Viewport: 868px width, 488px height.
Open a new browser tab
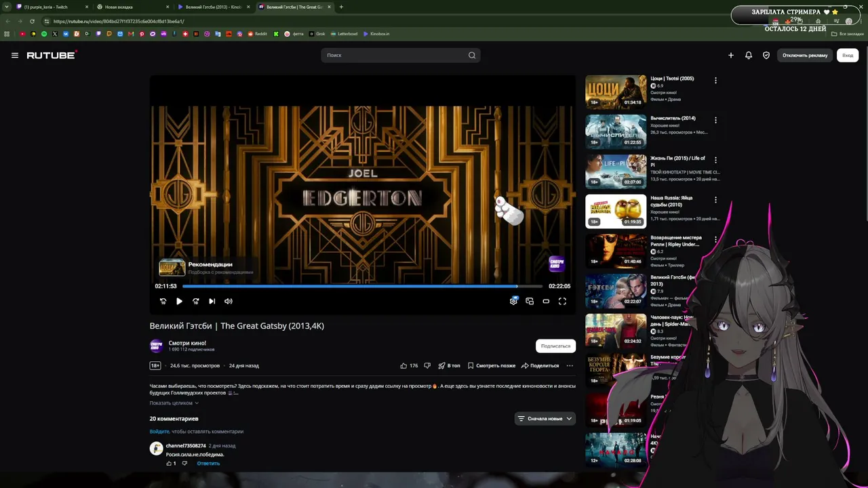pyautogui.click(x=341, y=7)
